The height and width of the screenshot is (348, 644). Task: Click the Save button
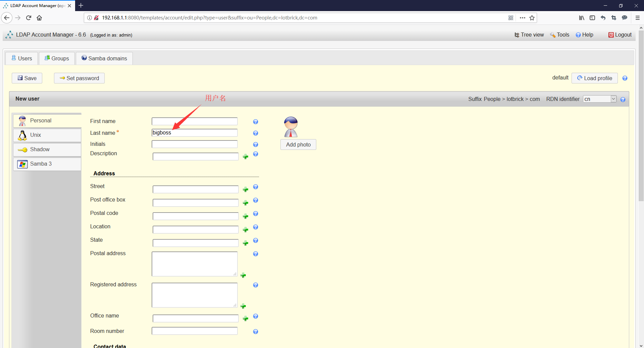click(27, 78)
